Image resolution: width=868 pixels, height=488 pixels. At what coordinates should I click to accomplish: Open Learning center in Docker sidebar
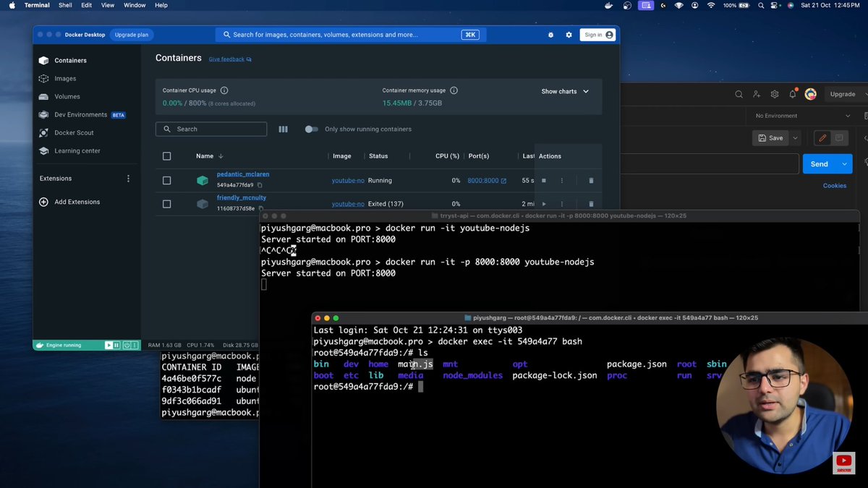77,151
